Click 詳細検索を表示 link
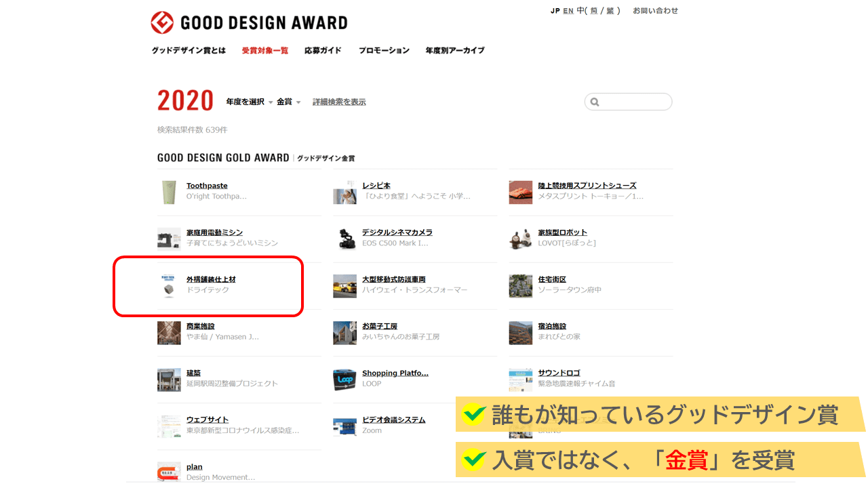This screenshot has width=868, height=488. (x=339, y=102)
